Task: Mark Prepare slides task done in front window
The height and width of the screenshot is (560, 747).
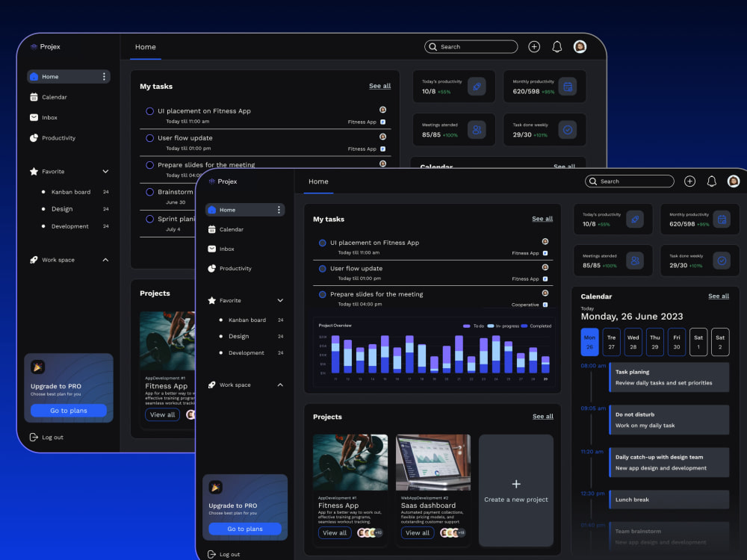Action: pos(323,294)
